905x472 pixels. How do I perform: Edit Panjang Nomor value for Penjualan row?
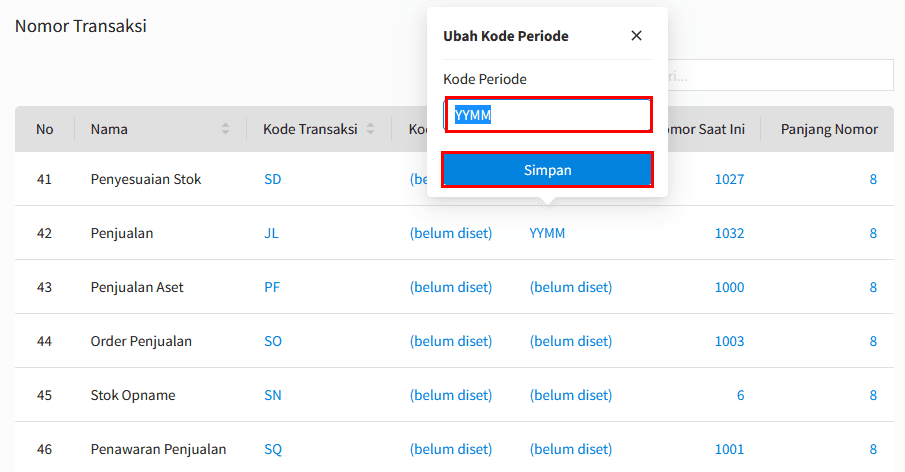(872, 233)
